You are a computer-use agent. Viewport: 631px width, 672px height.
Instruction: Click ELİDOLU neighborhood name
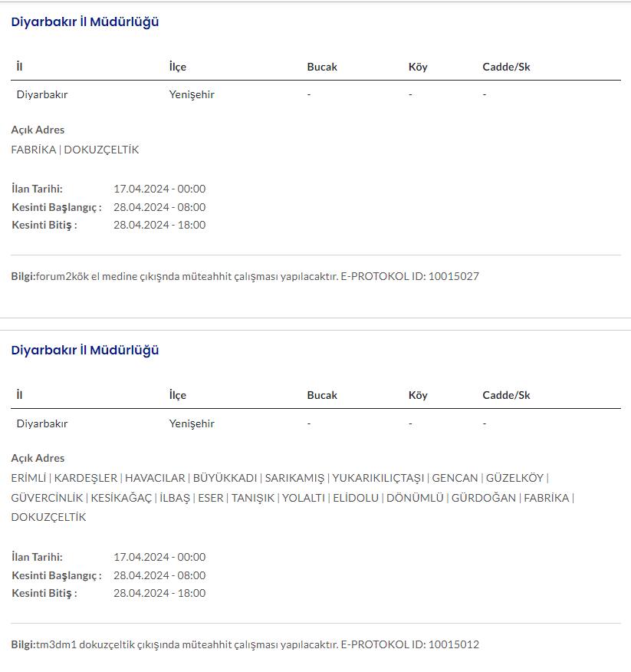tap(356, 498)
